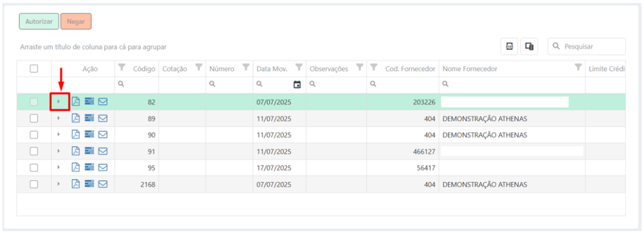
Task: Check the checkbox for row 89
Action: pos(34,118)
